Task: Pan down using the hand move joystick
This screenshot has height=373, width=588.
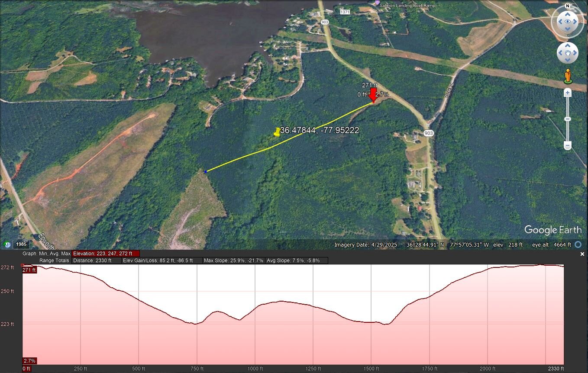Action: click(x=567, y=61)
